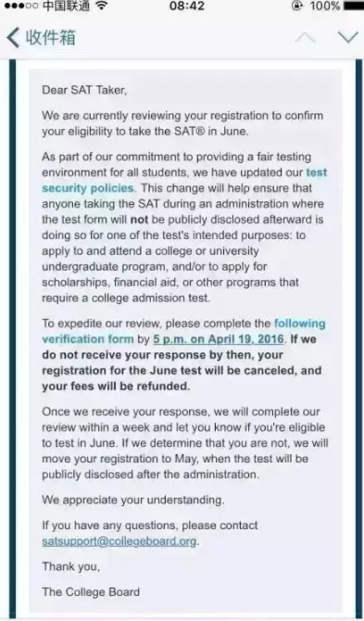Tap the Wi-Fi status icon
This screenshot has height=621, width=364.
tap(102, 6)
